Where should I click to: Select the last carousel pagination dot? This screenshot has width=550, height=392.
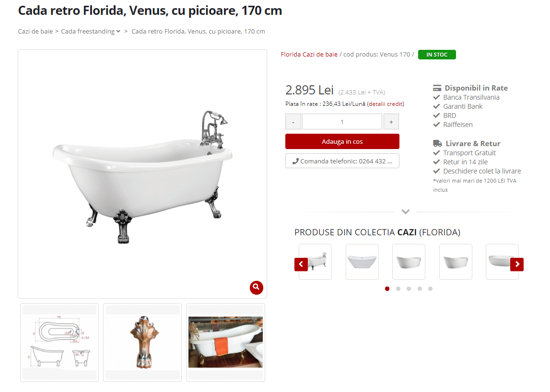point(431,288)
